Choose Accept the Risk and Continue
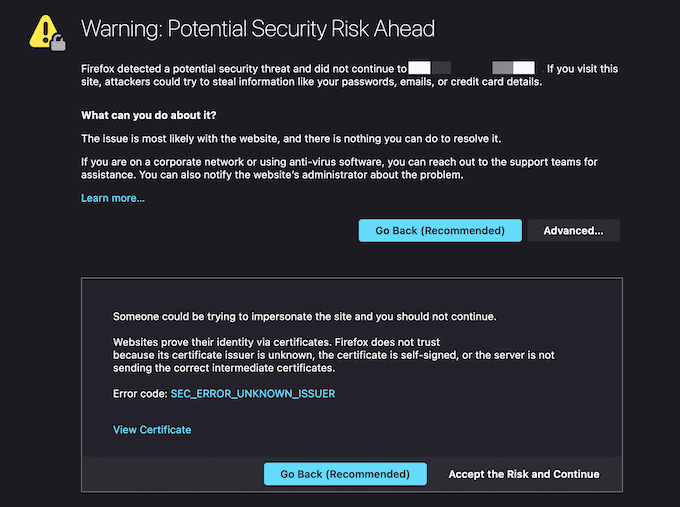The image size is (680, 507). pos(524,474)
